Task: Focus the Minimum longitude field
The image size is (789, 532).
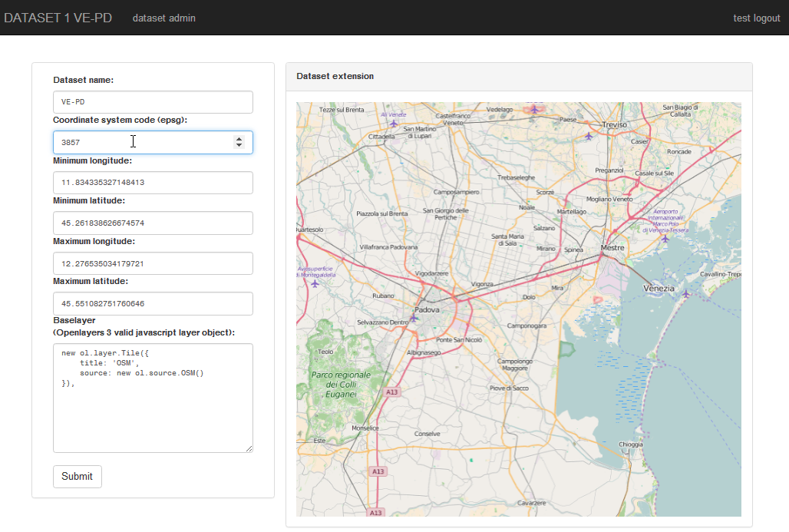Action: pyautogui.click(x=153, y=183)
